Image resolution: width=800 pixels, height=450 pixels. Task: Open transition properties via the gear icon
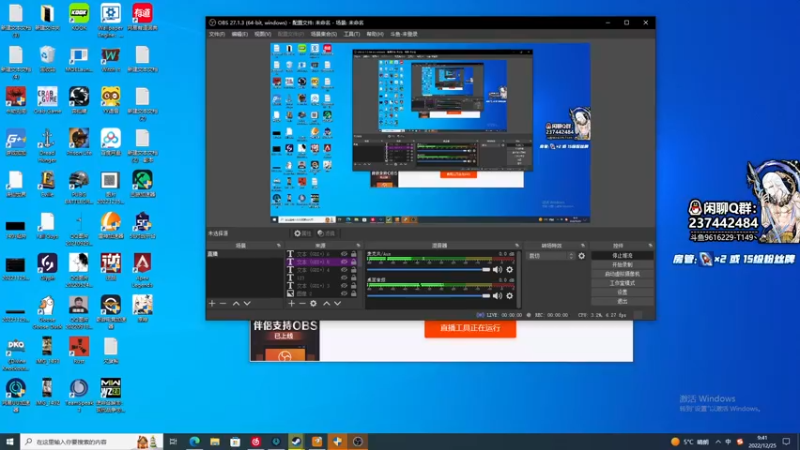(582, 256)
